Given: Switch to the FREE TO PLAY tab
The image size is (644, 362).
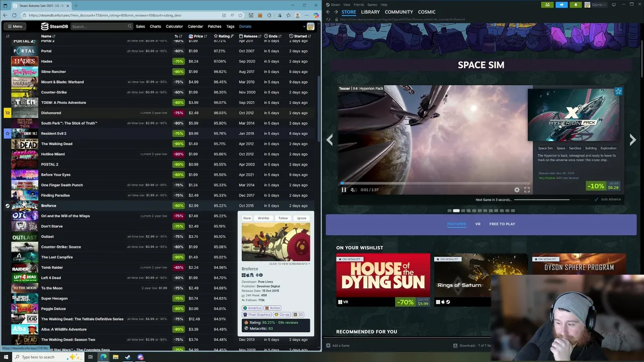Looking at the screenshot, I should [502, 224].
